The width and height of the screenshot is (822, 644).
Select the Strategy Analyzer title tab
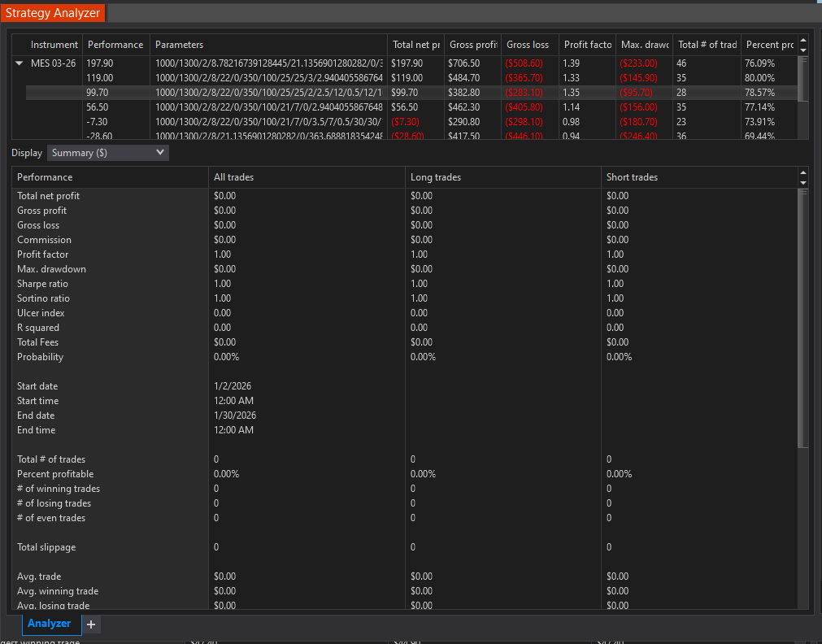(53, 13)
